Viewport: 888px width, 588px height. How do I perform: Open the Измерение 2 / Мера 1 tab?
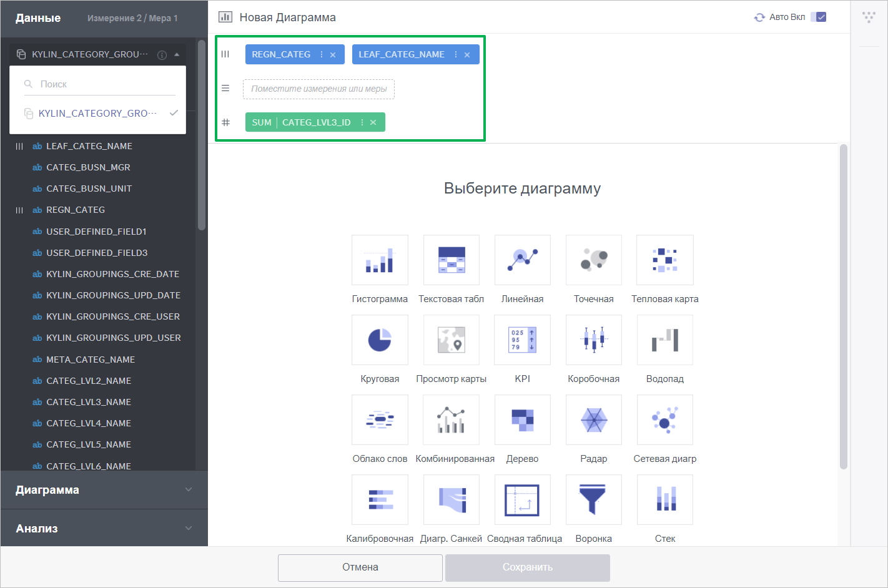click(131, 18)
